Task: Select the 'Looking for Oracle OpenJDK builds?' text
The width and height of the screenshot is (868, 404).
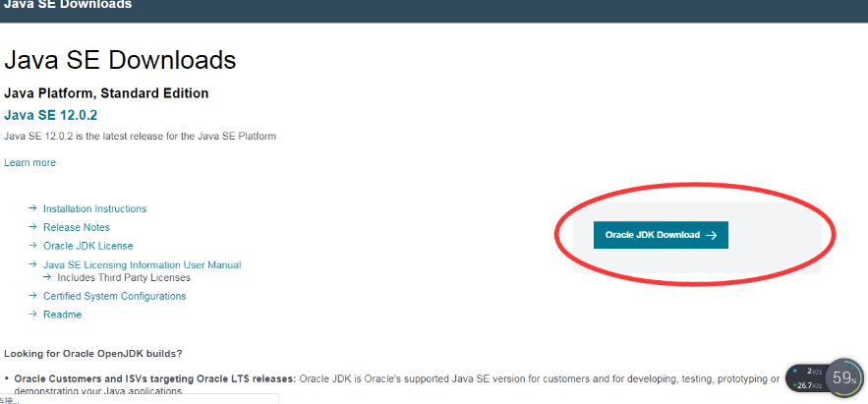Action: [93, 353]
